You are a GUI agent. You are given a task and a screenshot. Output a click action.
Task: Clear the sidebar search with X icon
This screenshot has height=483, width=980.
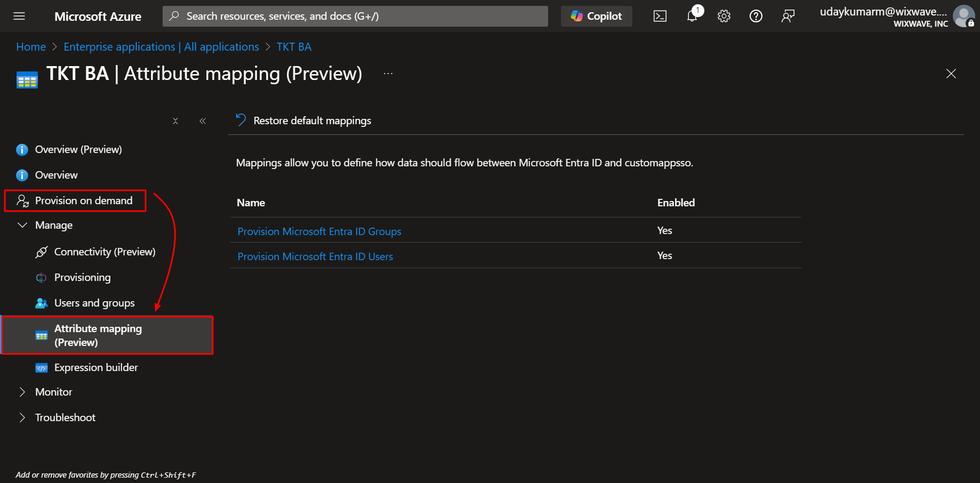pos(175,121)
